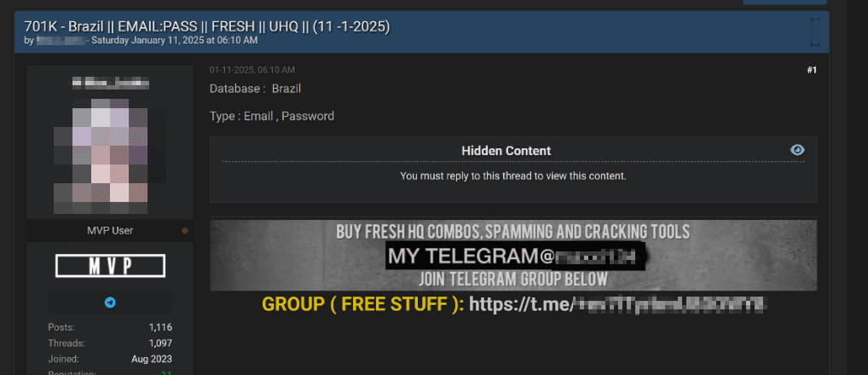Click the MVP badge under the avatar

tap(110, 266)
